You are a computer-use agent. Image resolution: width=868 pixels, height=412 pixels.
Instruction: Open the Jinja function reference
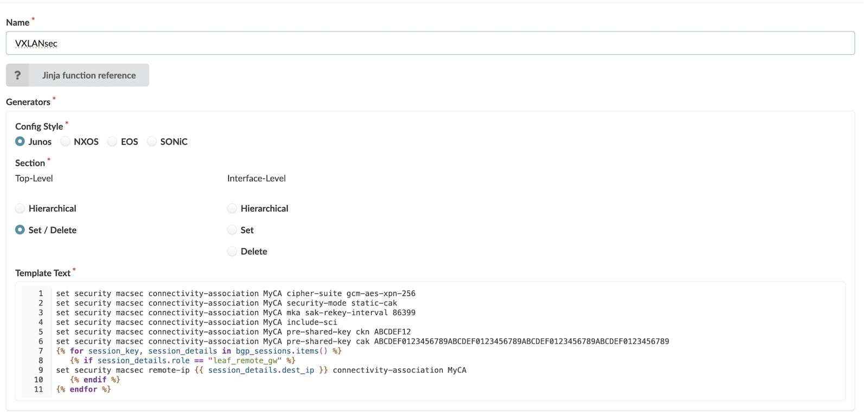[89, 75]
